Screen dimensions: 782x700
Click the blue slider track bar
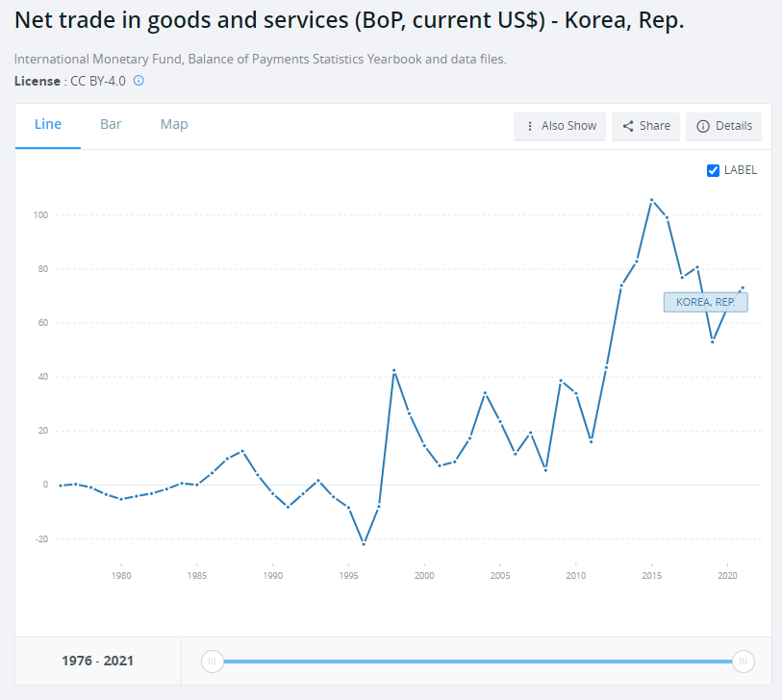pos(477,661)
